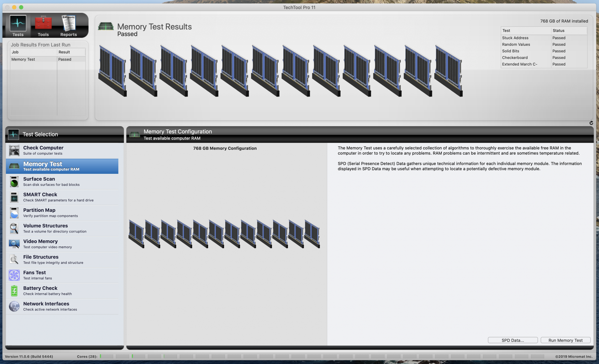The image size is (599, 364).
Task: Click the Video Memory monitor icon
Action: pyautogui.click(x=14, y=244)
